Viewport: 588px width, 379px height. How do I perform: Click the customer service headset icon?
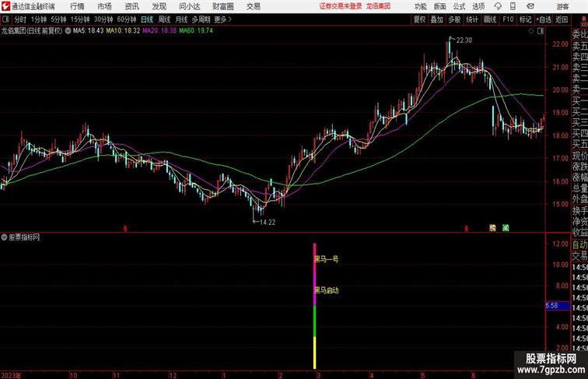coord(498,6)
